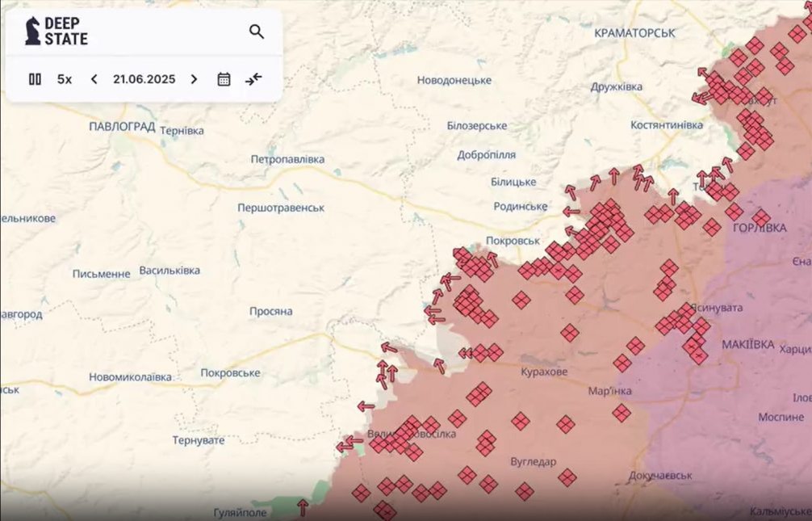Viewport: 812px width, 521px height.
Task: Select the date 21.06.2025 field
Action: coord(144,79)
